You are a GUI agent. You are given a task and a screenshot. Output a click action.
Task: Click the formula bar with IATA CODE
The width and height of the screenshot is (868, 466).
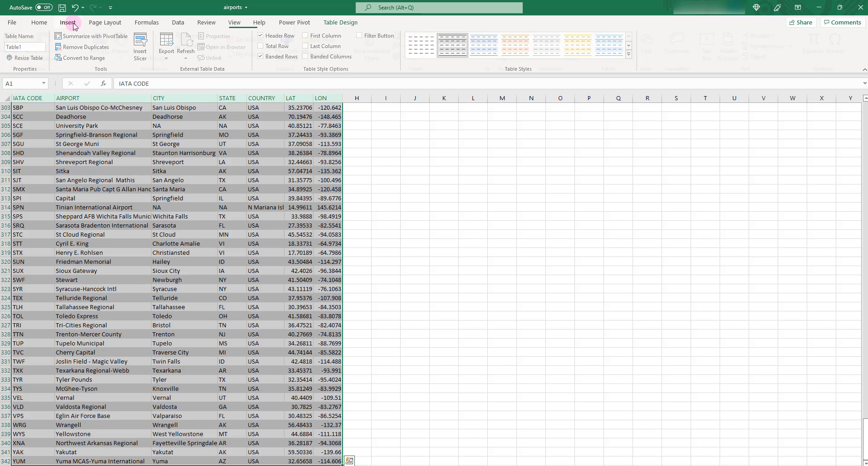(487, 83)
